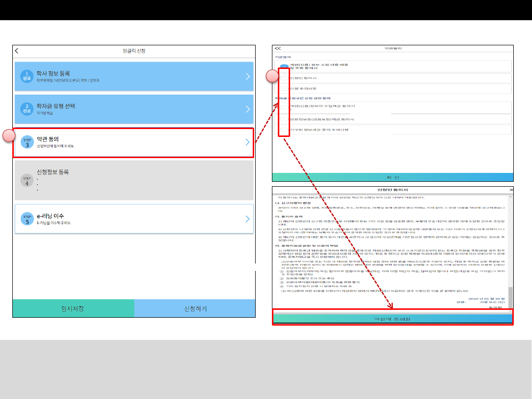This screenshot has width=532, height=399.
Task: Check the 신청 주의사항 checkbox
Action: pos(284,89)
